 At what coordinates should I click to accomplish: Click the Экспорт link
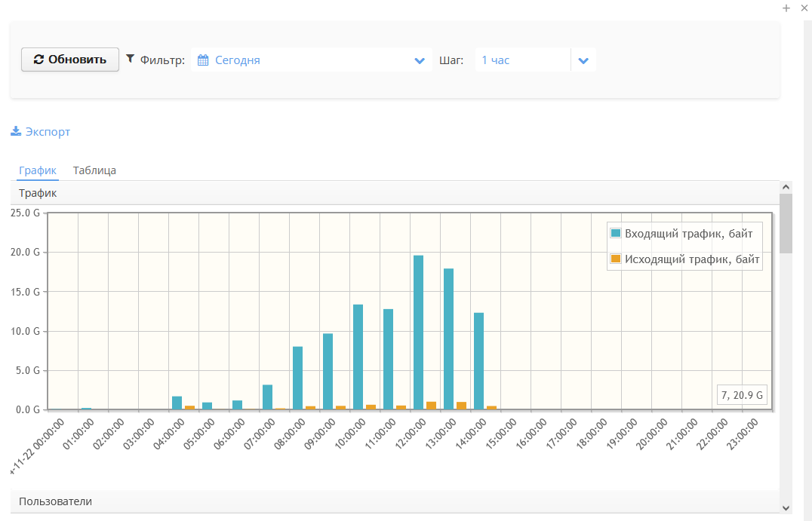point(48,132)
